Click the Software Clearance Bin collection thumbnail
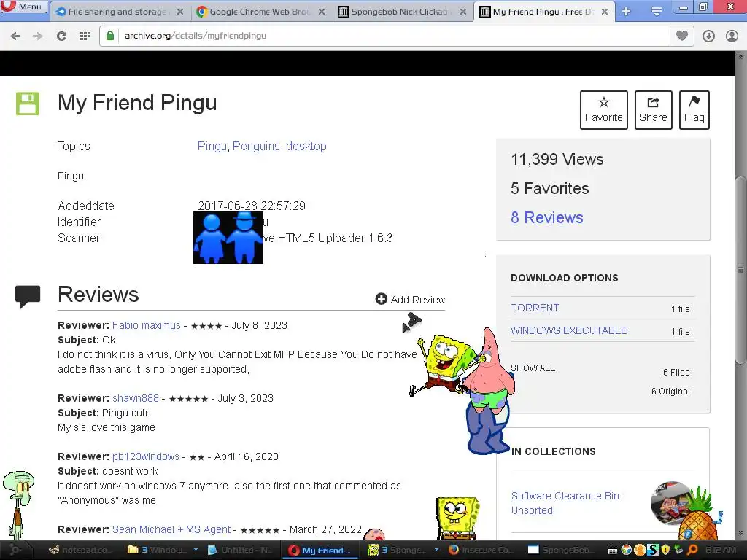Screen dimensions: 747x560 coord(671,502)
